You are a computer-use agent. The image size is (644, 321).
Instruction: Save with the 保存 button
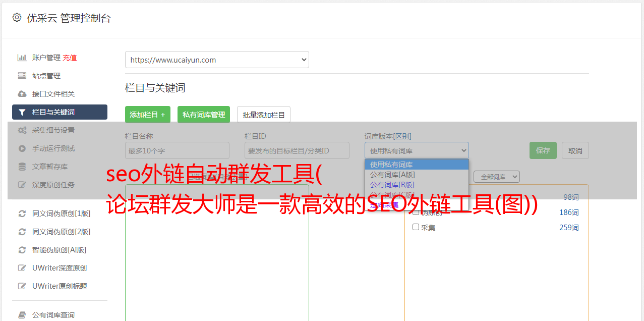click(543, 150)
